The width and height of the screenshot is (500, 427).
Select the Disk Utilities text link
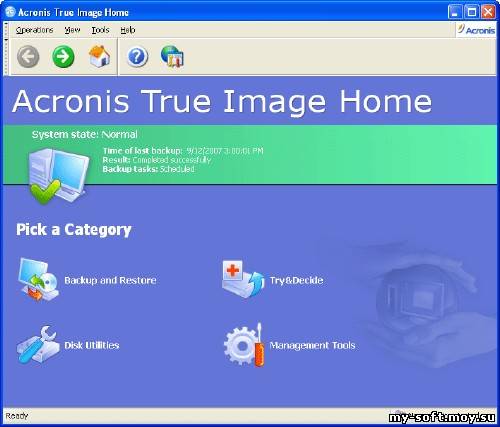tap(92, 345)
